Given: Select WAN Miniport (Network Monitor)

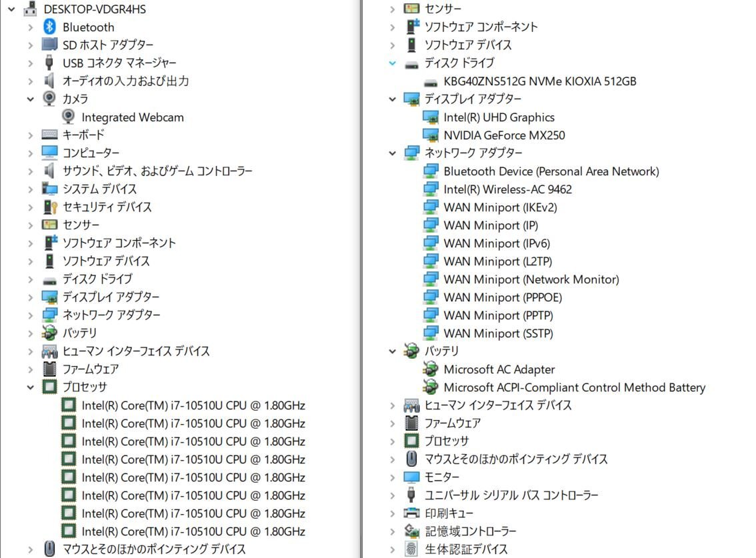Looking at the screenshot, I should click(531, 279).
